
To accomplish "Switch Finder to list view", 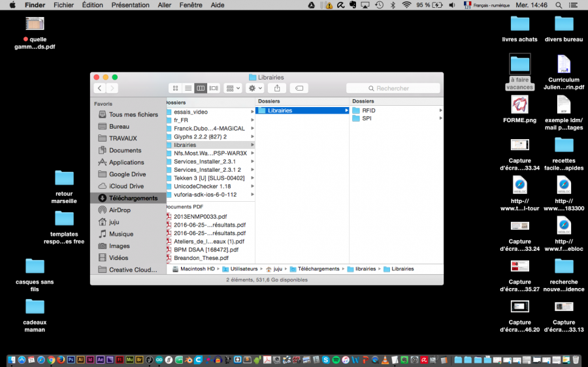I will click(188, 88).
